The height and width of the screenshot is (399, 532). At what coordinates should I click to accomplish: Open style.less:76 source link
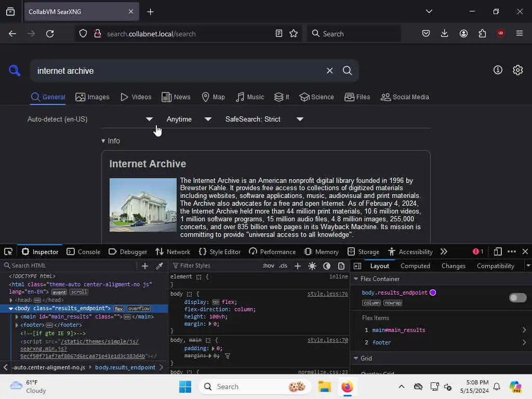pos(327,294)
